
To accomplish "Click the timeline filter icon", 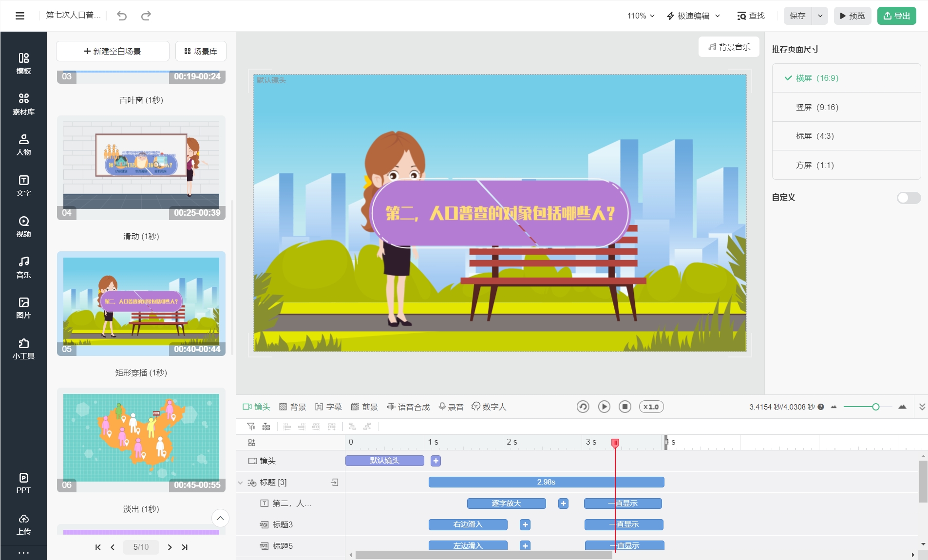I will click(x=251, y=427).
